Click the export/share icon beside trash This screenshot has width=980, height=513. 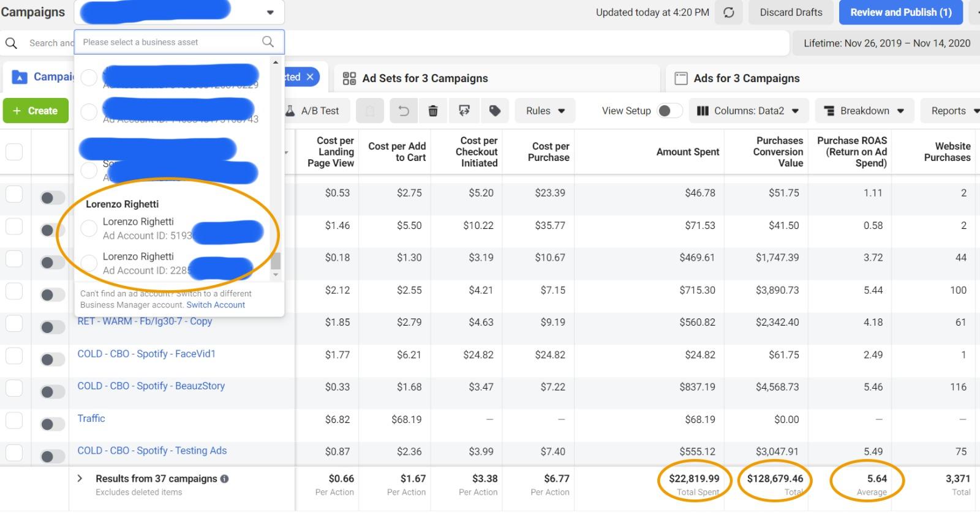[464, 111]
